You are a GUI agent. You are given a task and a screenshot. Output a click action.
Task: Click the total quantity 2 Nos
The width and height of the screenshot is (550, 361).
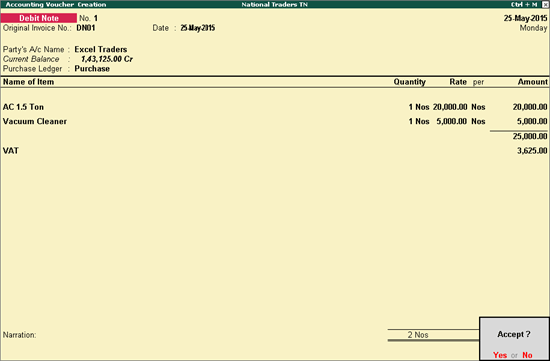pyautogui.click(x=418, y=335)
